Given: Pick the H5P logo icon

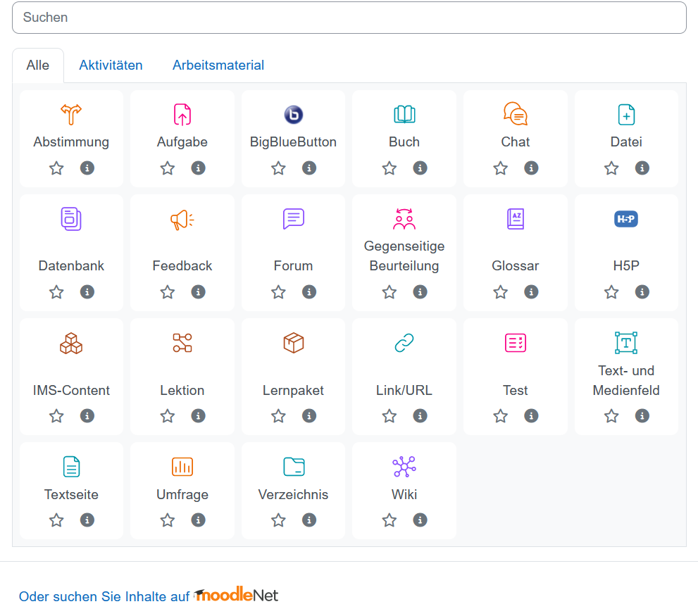Looking at the screenshot, I should point(626,218).
